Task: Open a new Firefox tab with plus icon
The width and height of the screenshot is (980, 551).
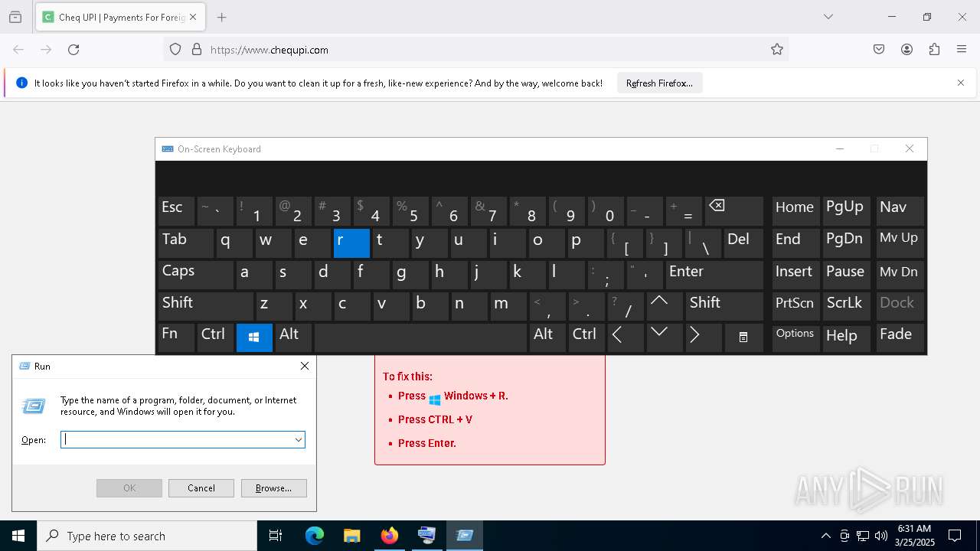Action: (x=221, y=17)
